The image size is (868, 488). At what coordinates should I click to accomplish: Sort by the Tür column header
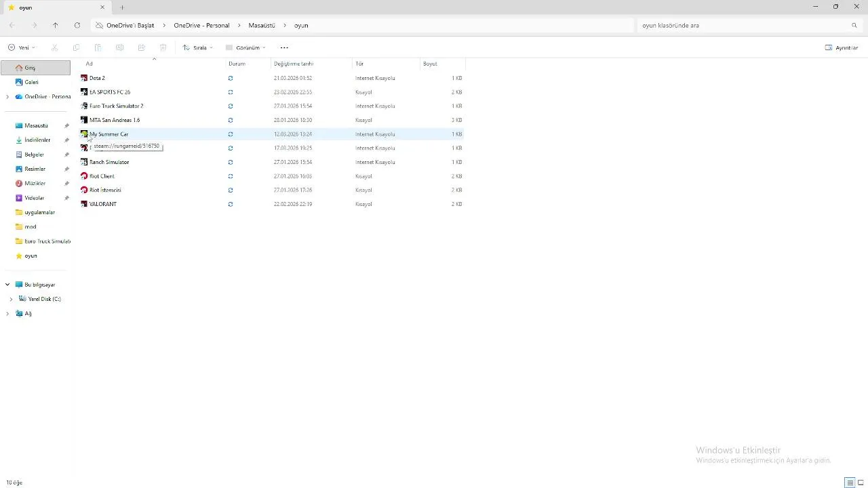pyautogui.click(x=387, y=64)
